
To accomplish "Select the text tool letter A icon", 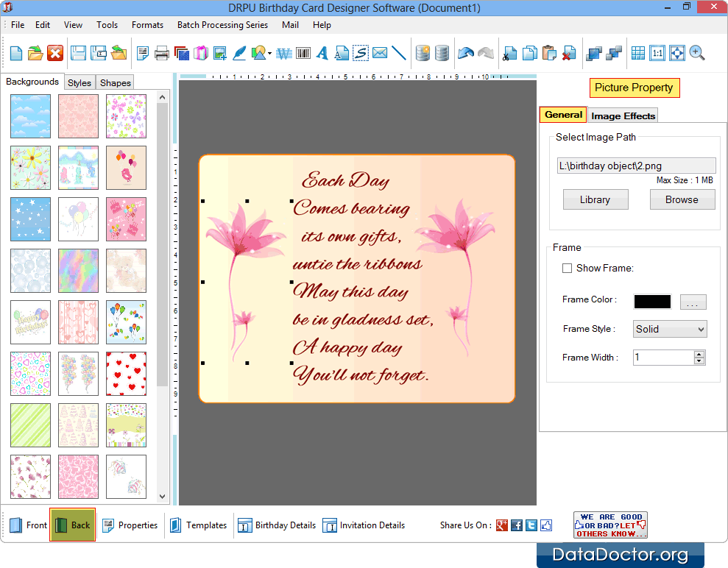I will tap(322, 54).
